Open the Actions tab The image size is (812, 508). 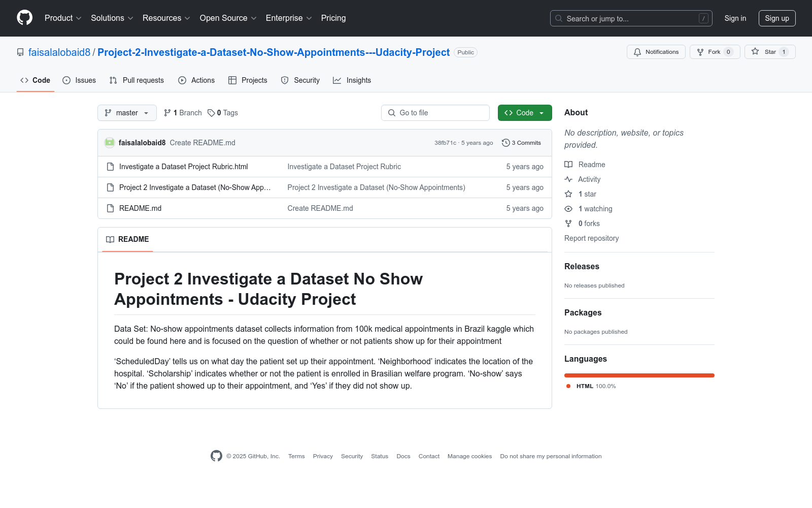pos(196,80)
